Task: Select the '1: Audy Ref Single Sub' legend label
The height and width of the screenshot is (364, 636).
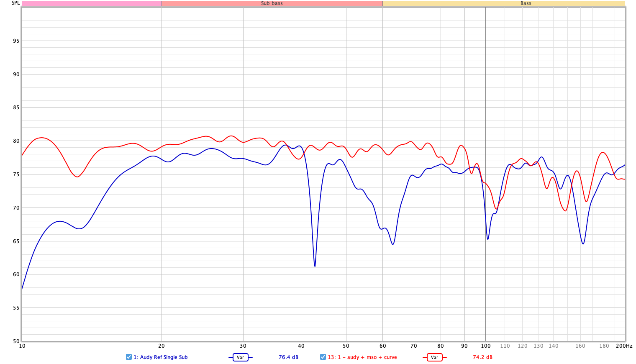Action: point(161,357)
